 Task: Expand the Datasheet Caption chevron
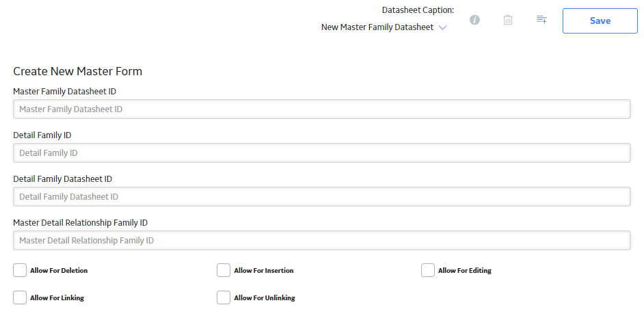click(442, 27)
